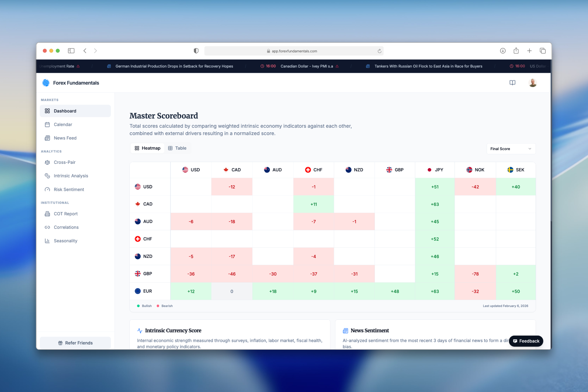The width and height of the screenshot is (588, 392).
Task: Open the Dashboard section in the sidebar
Action: coord(65,111)
